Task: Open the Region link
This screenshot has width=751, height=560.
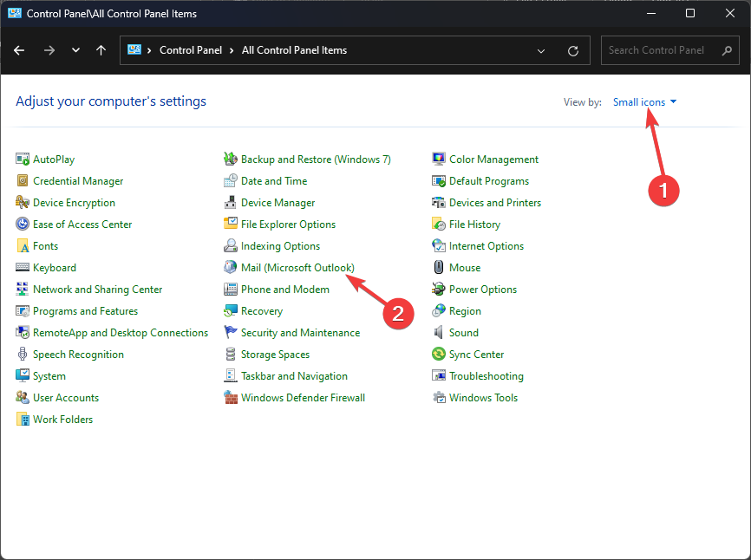Action: [465, 311]
